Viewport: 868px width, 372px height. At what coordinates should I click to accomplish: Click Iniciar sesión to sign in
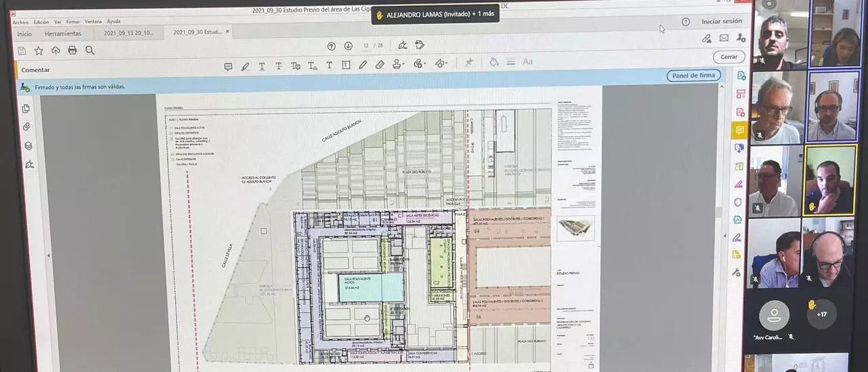tap(722, 22)
